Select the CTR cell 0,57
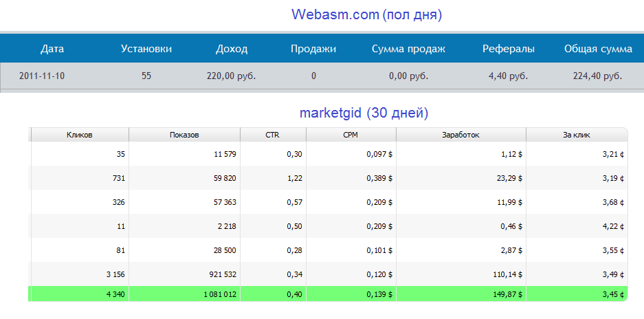Screen dimensions: 644x319 pyautogui.click(x=296, y=202)
